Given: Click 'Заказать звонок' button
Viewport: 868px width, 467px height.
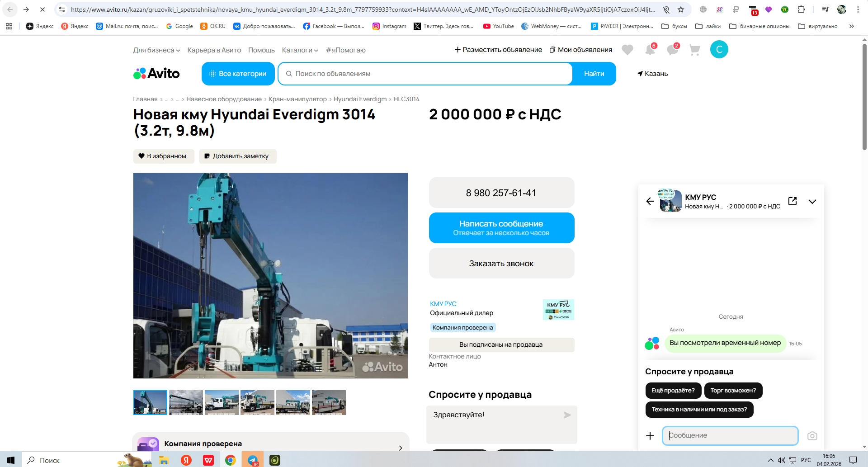Looking at the screenshot, I should tap(501, 263).
